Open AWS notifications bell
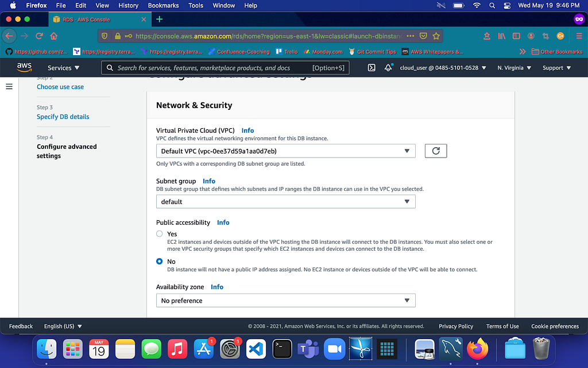This screenshot has width=588, height=368. [388, 68]
